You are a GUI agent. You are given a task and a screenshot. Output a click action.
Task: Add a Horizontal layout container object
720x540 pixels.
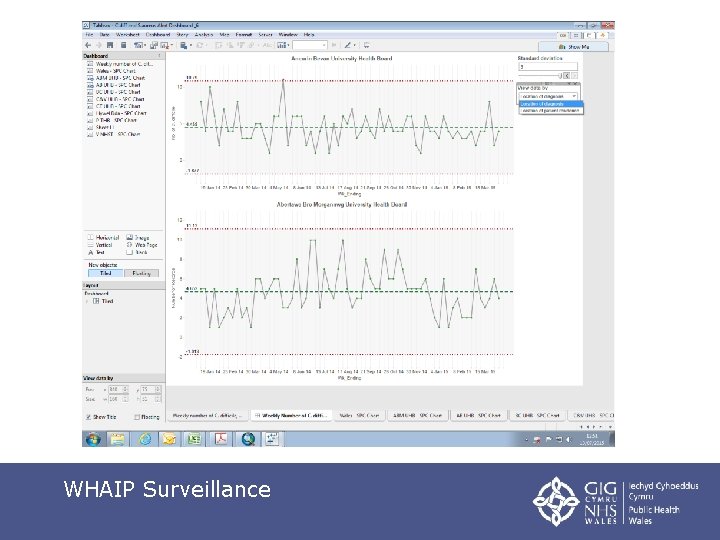click(x=103, y=238)
